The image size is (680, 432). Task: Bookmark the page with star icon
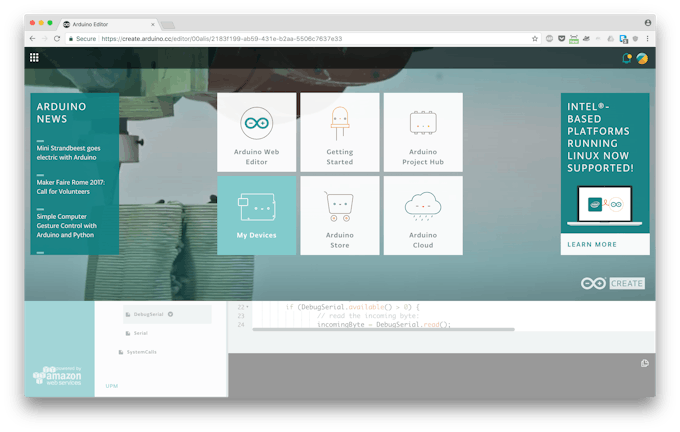(535, 39)
